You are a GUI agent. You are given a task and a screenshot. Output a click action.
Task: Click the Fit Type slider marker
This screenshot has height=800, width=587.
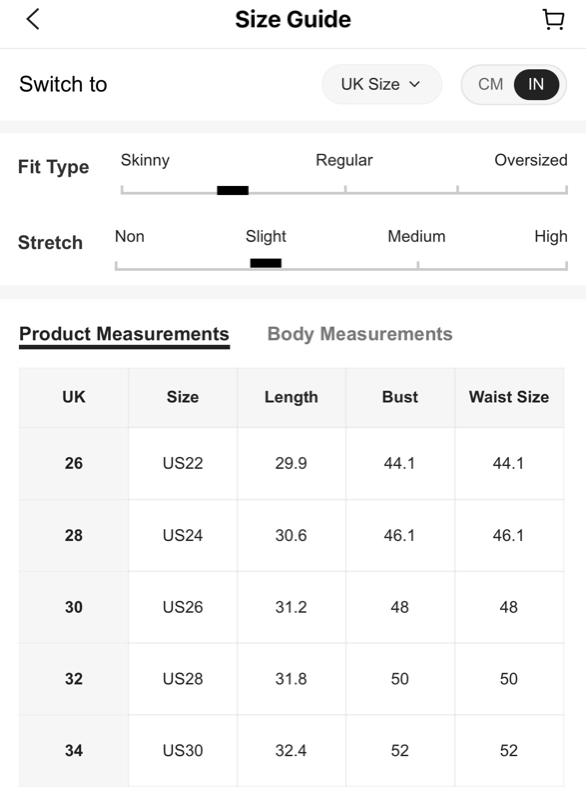[x=233, y=190]
